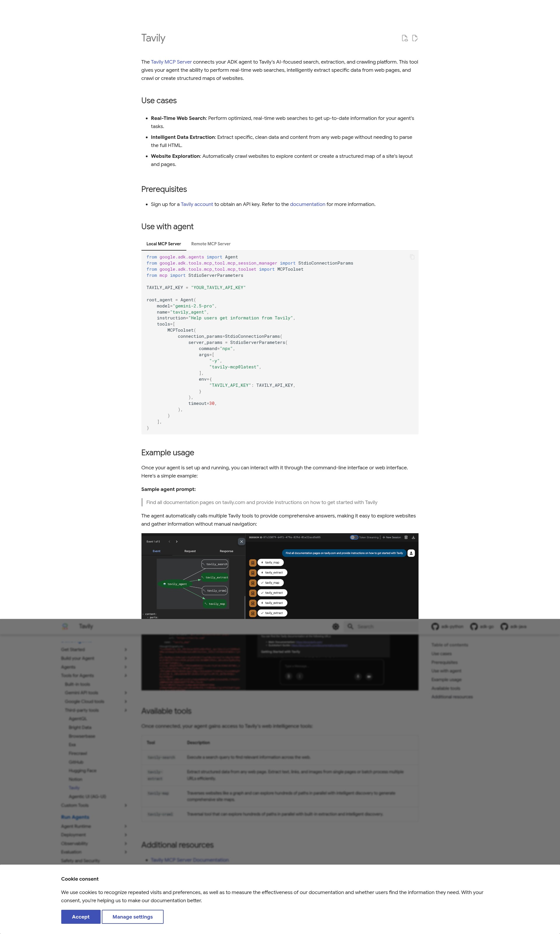Follow the Tavily MCP Server link
Screen dimensions: 560x934
click(171, 62)
